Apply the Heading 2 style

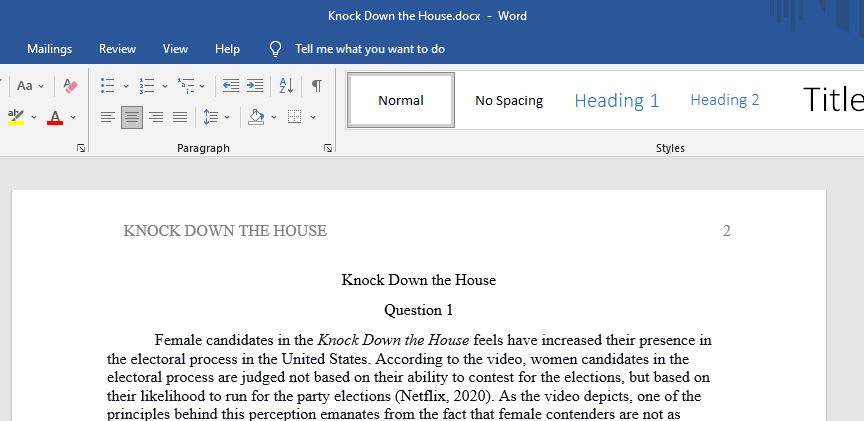[x=725, y=100]
